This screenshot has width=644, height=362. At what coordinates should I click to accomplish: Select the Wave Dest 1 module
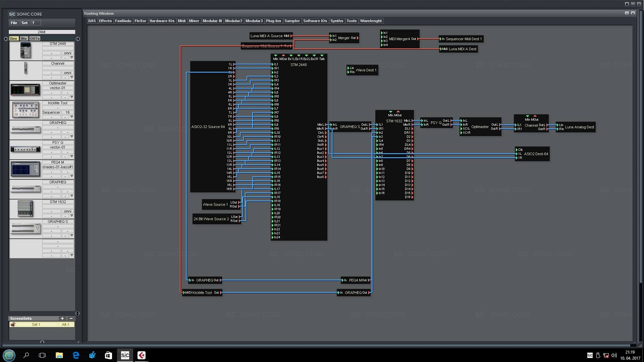(x=362, y=70)
